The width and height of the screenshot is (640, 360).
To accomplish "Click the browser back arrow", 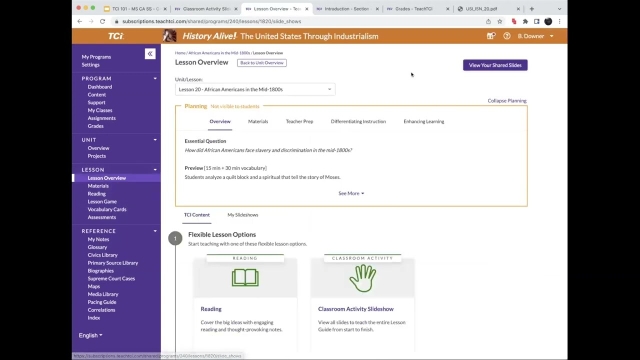I will 80,21.
